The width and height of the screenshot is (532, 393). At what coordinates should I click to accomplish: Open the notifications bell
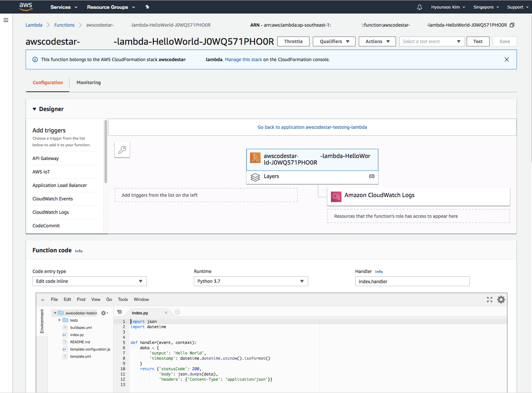pyautogui.click(x=419, y=7)
